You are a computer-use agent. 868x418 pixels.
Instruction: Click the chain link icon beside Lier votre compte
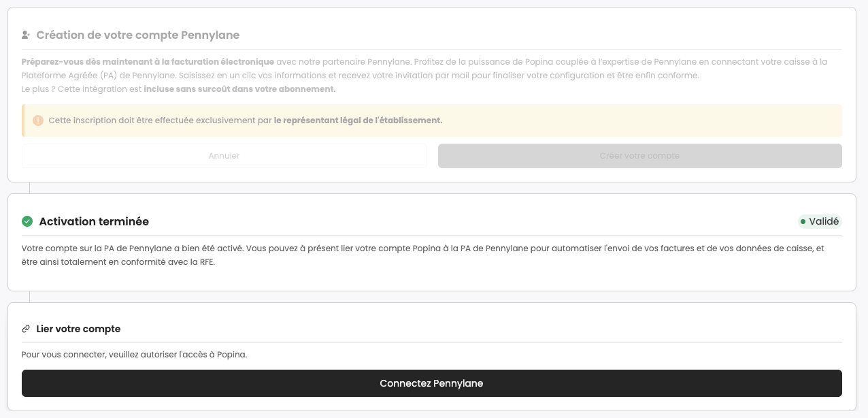pyautogui.click(x=26, y=329)
